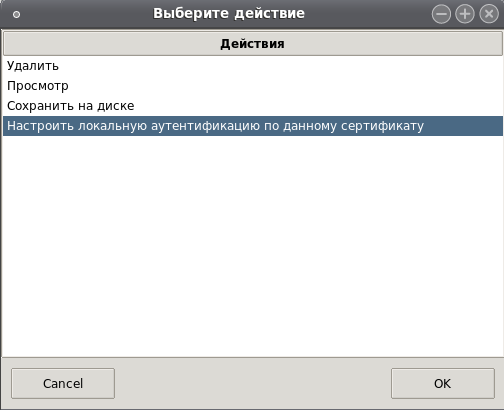Open the window menu circle icon in title bar

coord(16,14)
